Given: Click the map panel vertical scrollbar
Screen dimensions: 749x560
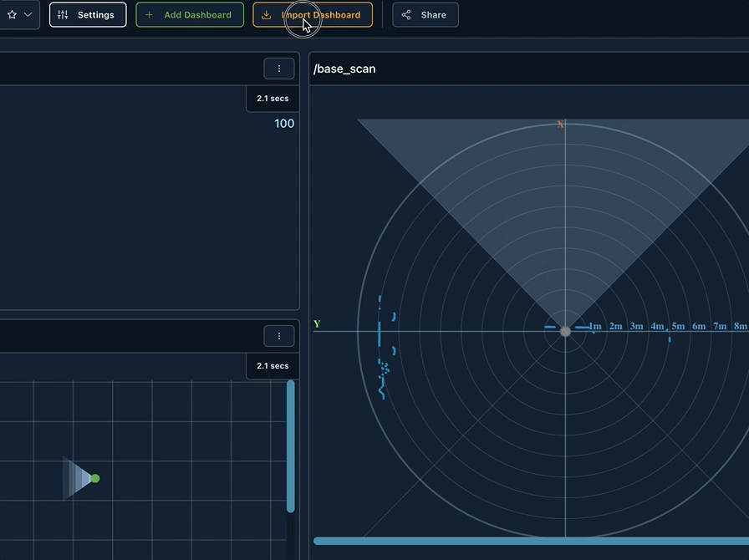Looking at the screenshot, I should [290, 446].
